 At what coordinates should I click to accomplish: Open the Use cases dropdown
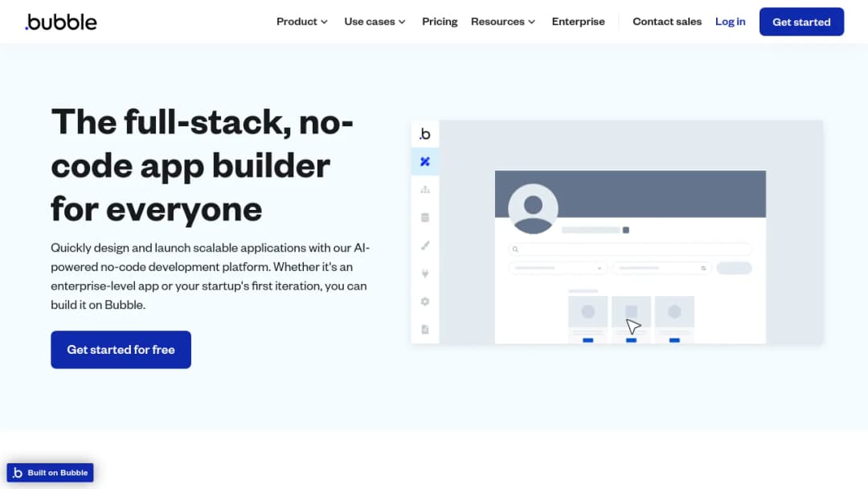pyautogui.click(x=375, y=22)
